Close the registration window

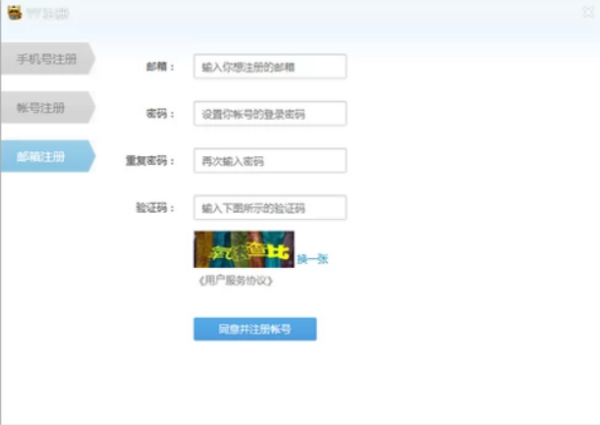588,12
